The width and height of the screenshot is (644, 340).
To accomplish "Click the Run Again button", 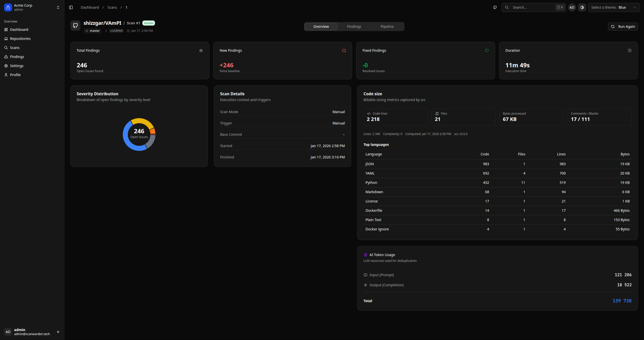I will pyautogui.click(x=623, y=26).
